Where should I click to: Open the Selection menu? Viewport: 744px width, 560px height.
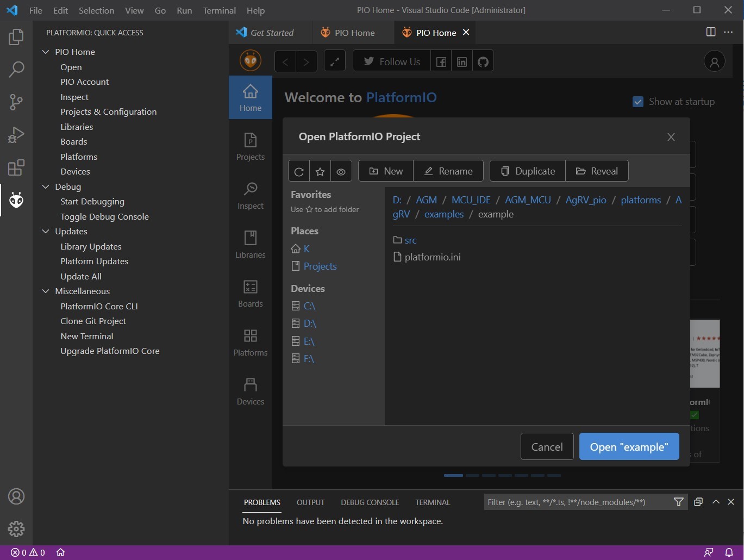click(96, 10)
